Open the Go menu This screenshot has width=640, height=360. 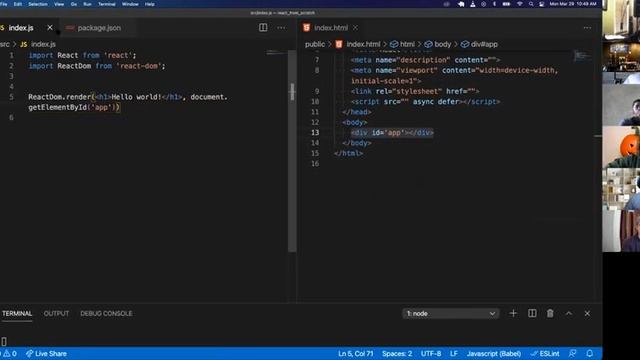tap(73, 4)
